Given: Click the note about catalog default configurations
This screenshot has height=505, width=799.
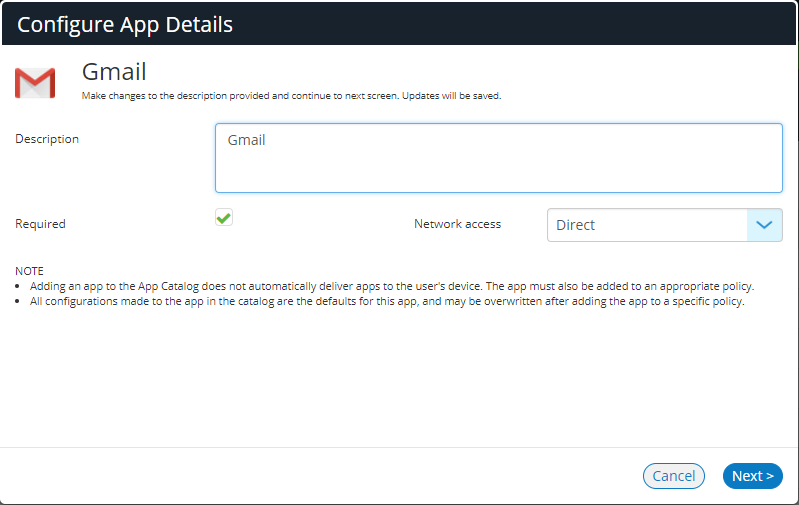Looking at the screenshot, I should (x=387, y=301).
